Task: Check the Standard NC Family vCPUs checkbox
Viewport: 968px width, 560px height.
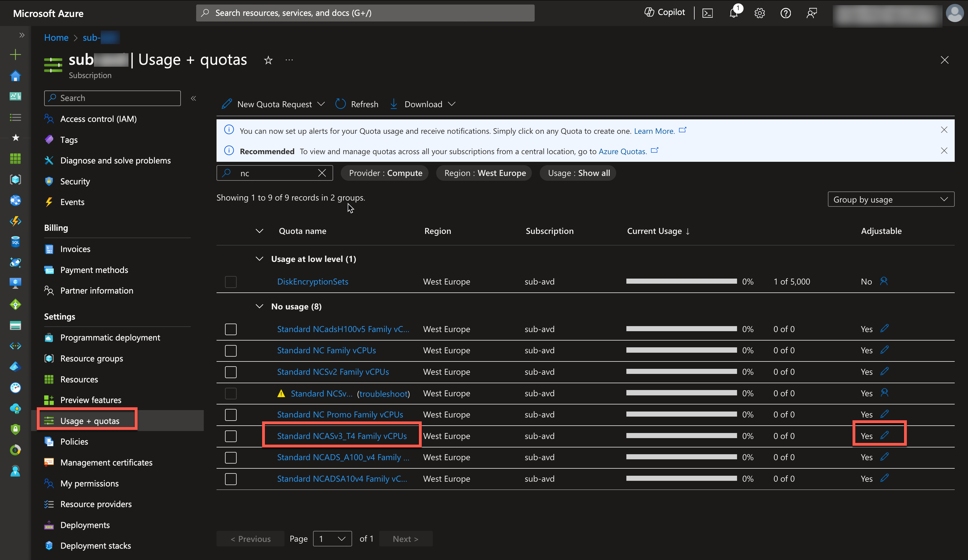Action: click(230, 350)
